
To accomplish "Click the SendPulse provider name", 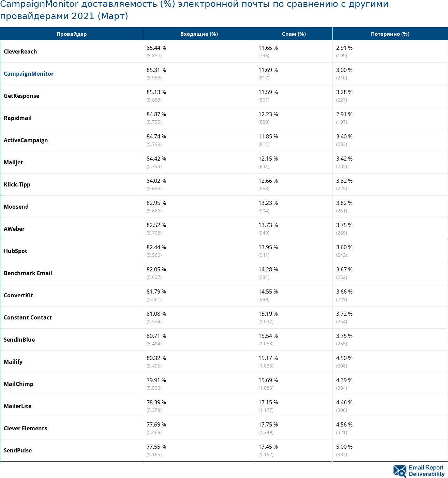I will 18,450.
